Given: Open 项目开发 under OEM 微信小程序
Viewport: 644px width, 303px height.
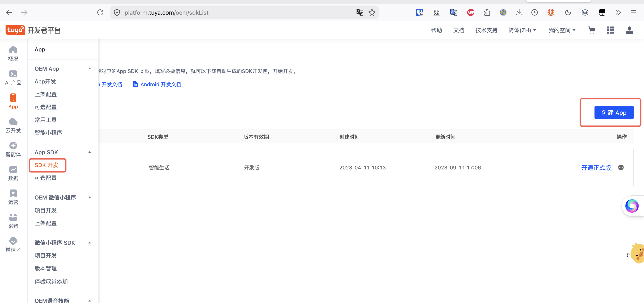Looking at the screenshot, I should [45, 210].
